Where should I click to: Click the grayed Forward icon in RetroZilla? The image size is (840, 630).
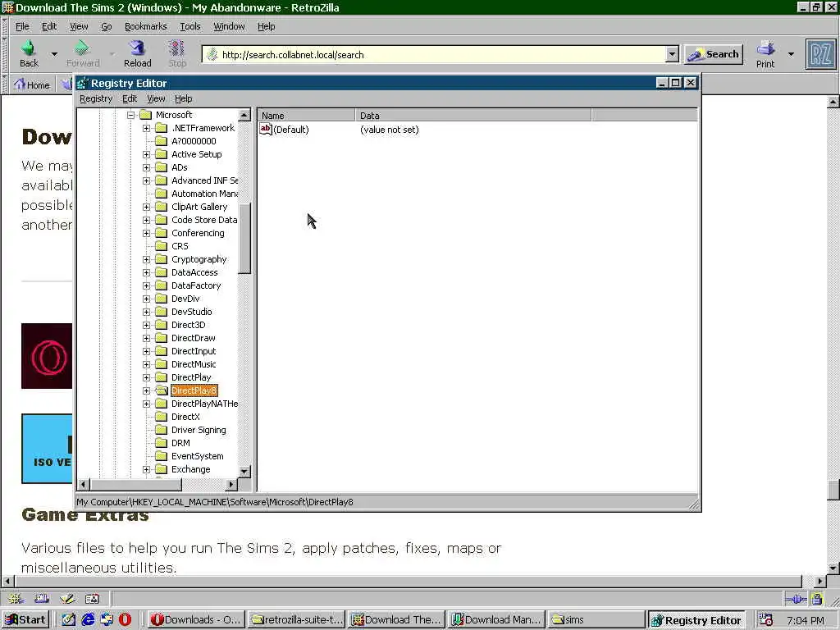point(82,48)
